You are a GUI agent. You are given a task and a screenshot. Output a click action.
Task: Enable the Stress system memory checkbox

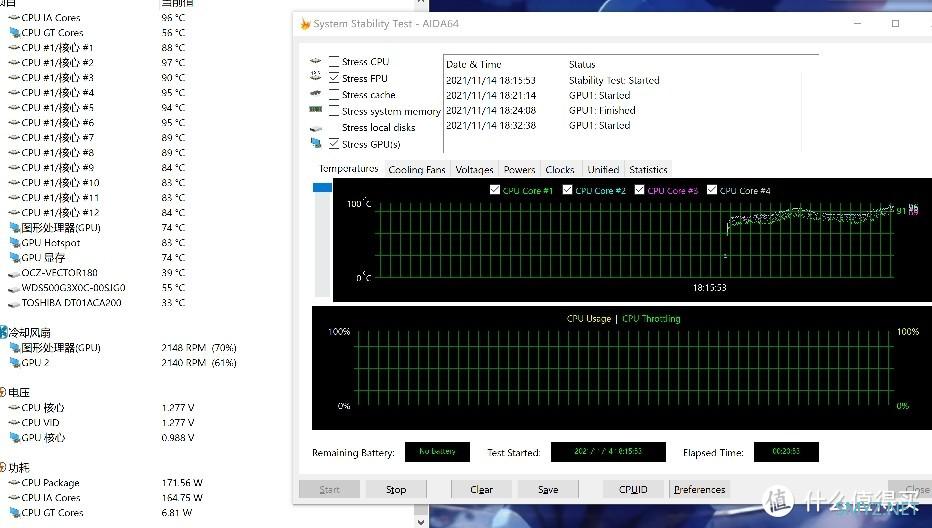point(334,111)
